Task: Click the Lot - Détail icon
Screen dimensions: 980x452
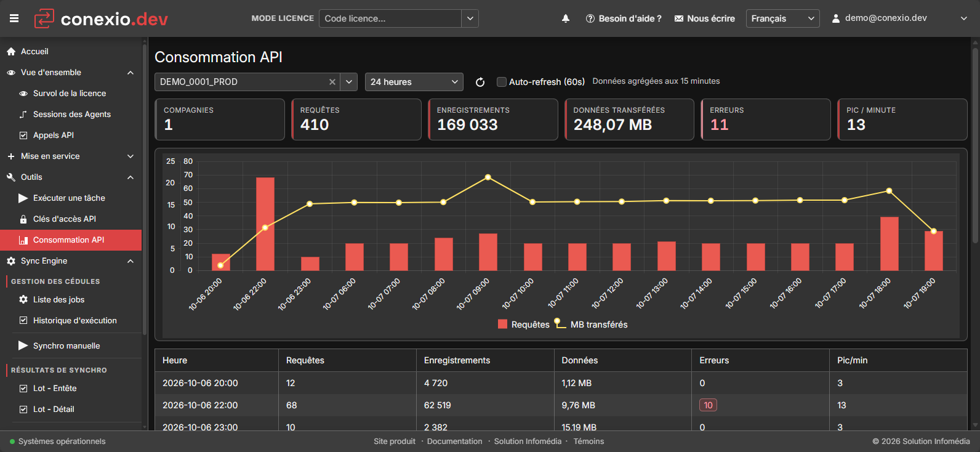Action: [23, 410]
